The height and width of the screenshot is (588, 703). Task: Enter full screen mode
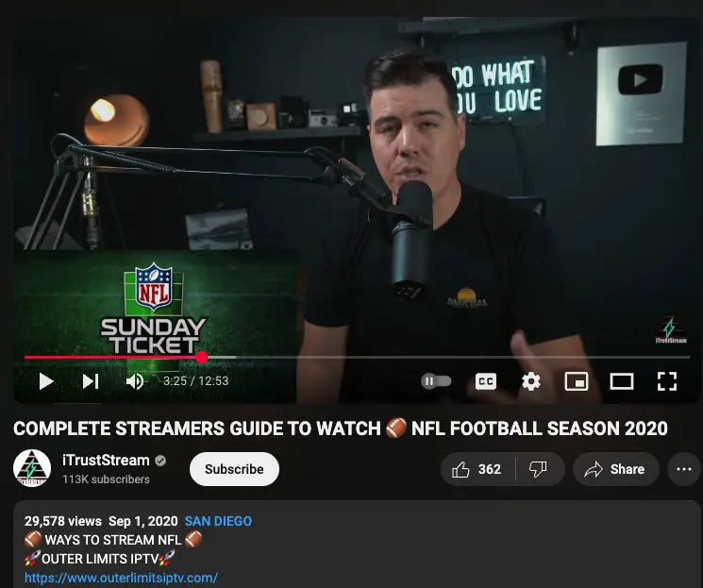pos(667,381)
